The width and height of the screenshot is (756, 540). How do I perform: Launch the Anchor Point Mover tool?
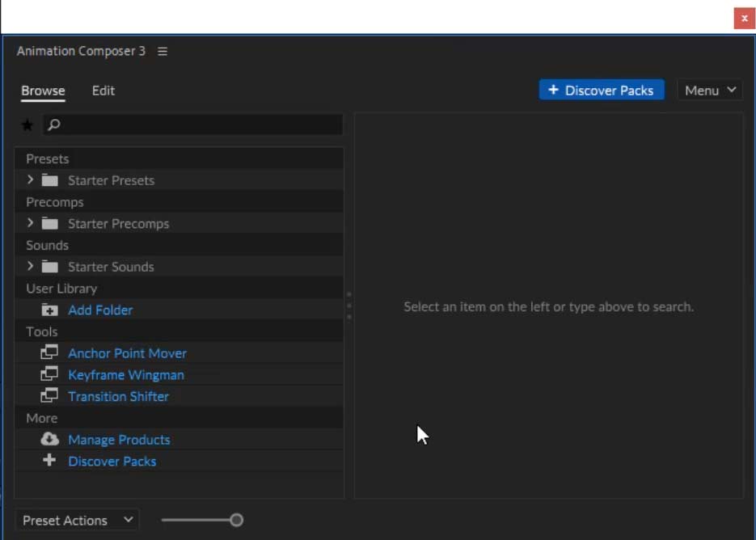pos(127,353)
